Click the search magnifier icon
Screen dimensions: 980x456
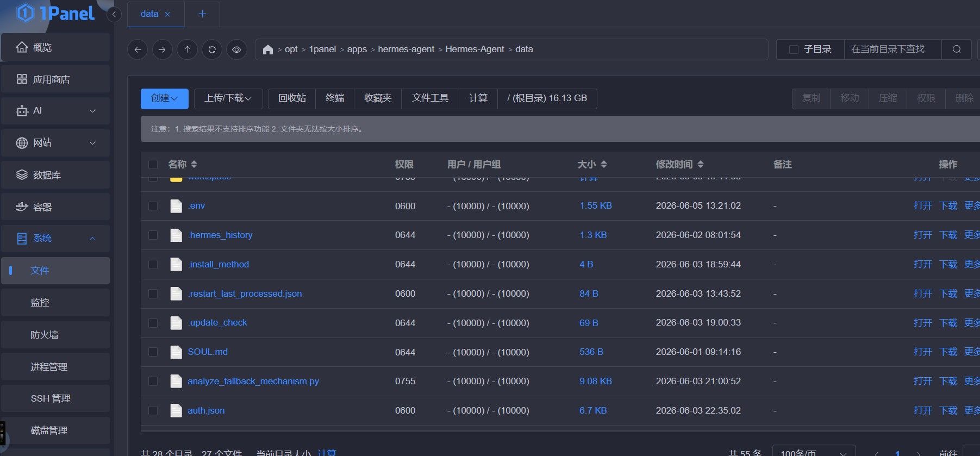click(x=957, y=49)
